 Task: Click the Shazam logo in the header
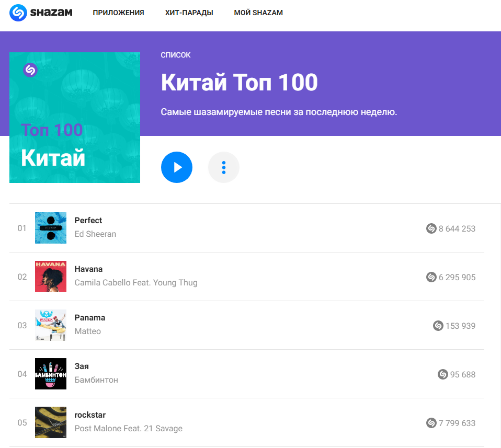tap(41, 13)
